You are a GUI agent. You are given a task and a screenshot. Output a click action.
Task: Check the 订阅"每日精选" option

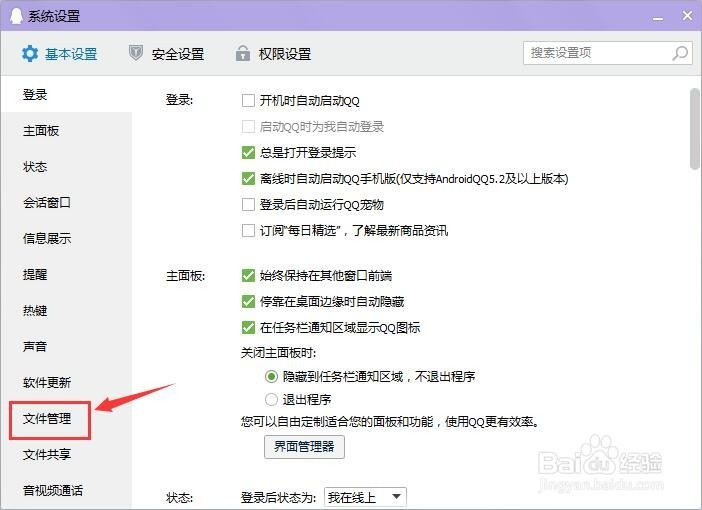[248, 231]
